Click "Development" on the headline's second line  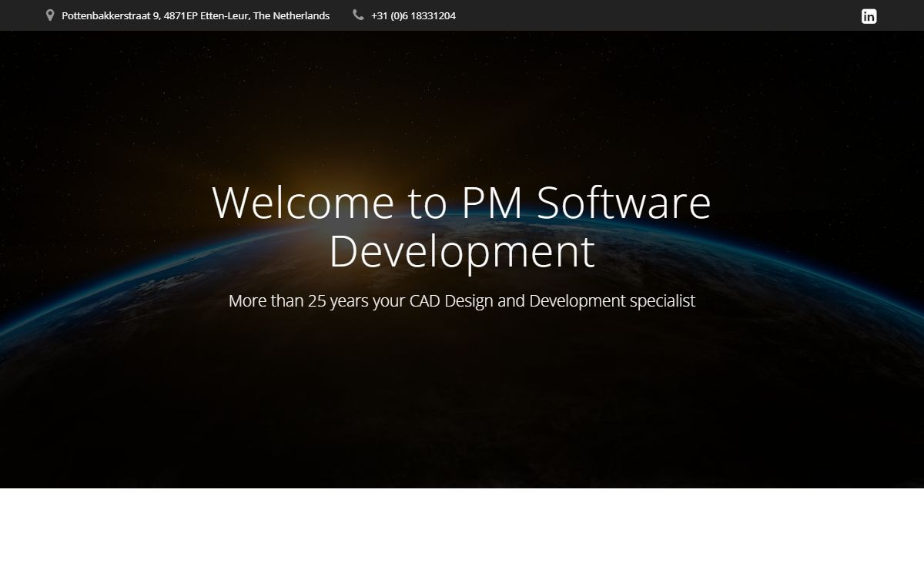pos(462,252)
